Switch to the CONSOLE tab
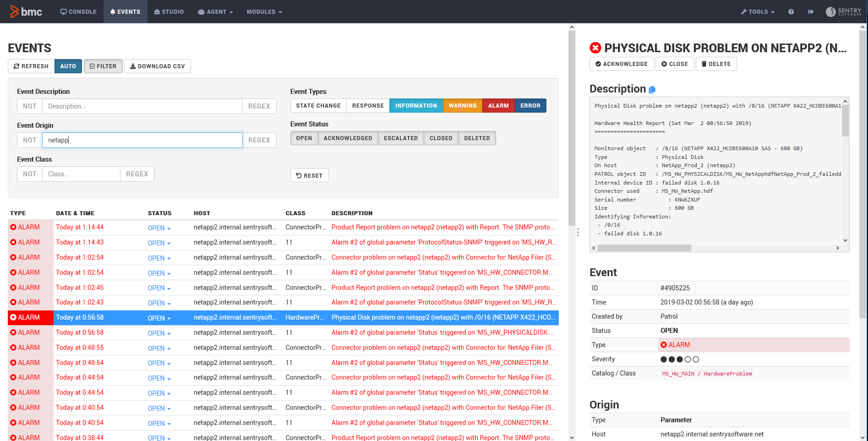The height and width of the screenshot is (441, 868). click(78, 12)
